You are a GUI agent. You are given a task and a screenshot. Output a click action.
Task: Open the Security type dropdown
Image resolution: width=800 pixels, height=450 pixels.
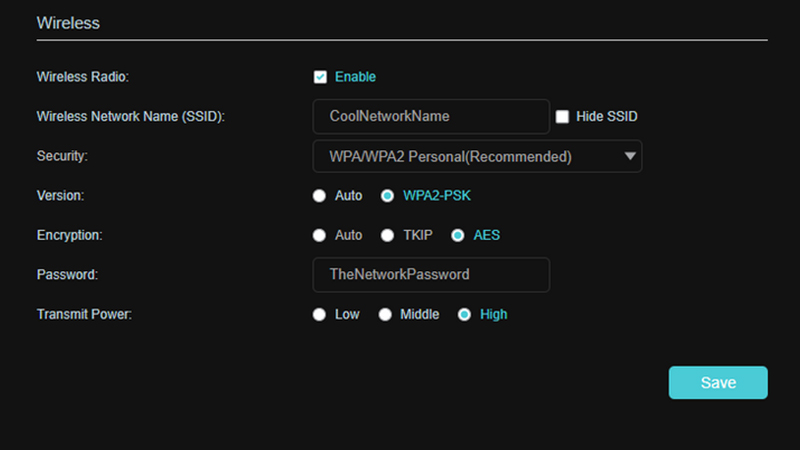tap(470, 156)
